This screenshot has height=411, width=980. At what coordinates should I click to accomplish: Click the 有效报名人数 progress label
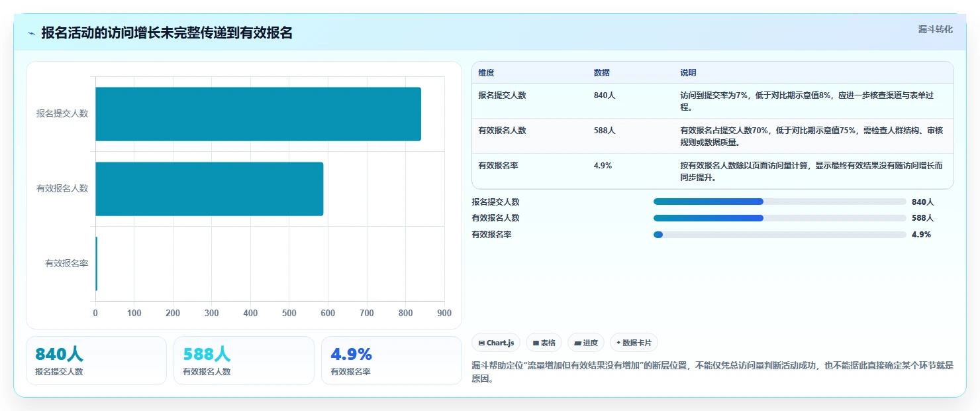coord(495,218)
